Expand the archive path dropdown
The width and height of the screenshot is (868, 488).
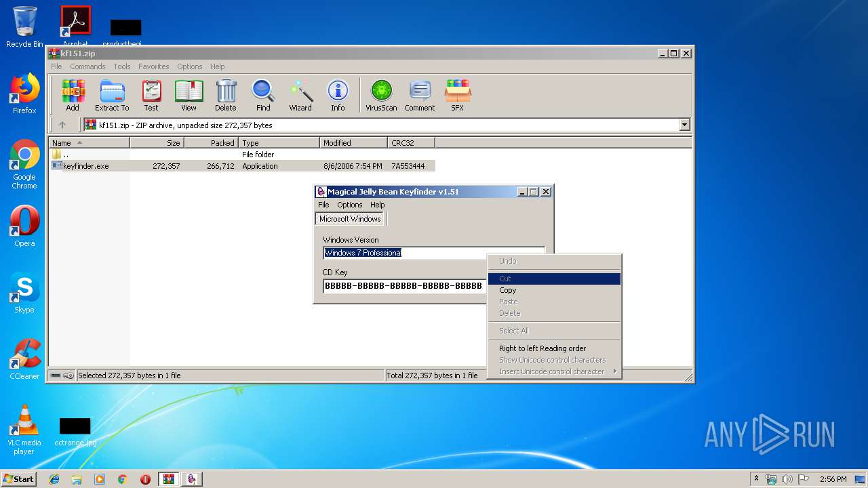(684, 125)
